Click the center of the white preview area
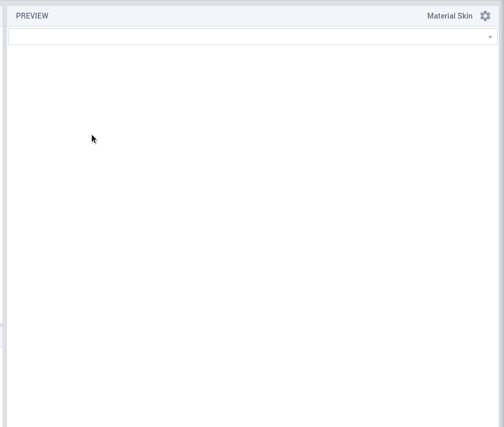This screenshot has width=504, height=427. click(252, 234)
